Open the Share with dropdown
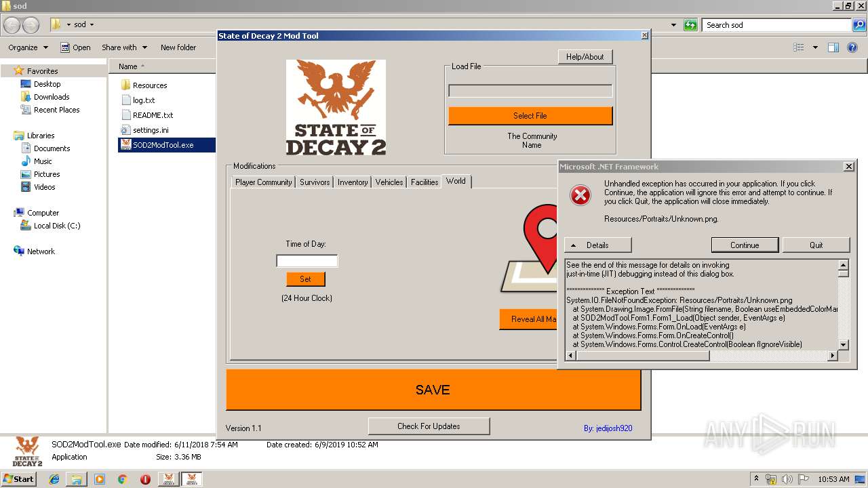Screen dimensions: 868x488 click(124, 47)
